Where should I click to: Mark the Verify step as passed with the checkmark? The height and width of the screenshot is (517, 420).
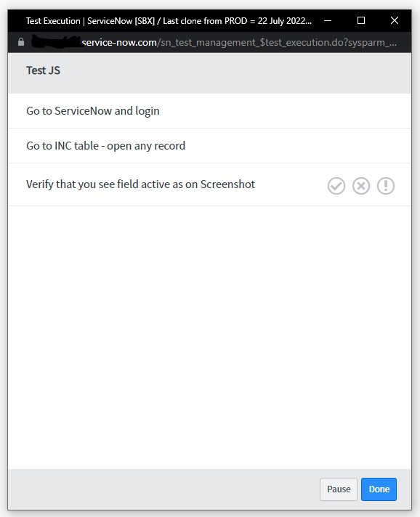(336, 186)
